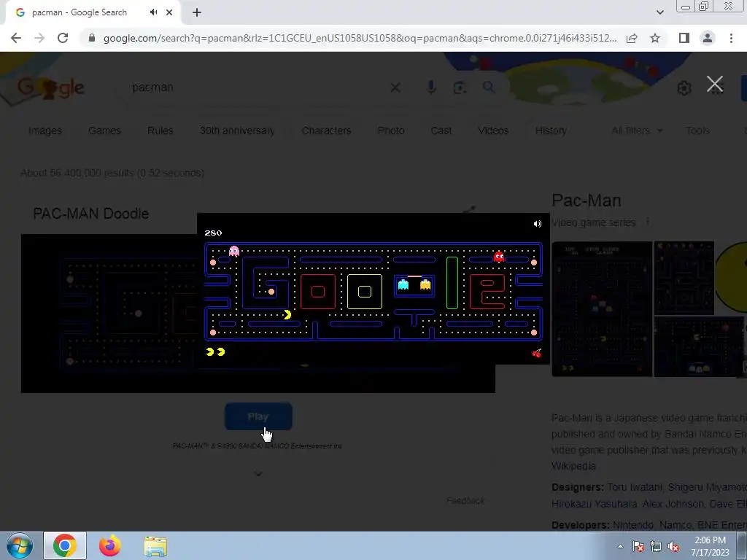Select the History filter
Screen dimensions: 747x560
[551, 131]
